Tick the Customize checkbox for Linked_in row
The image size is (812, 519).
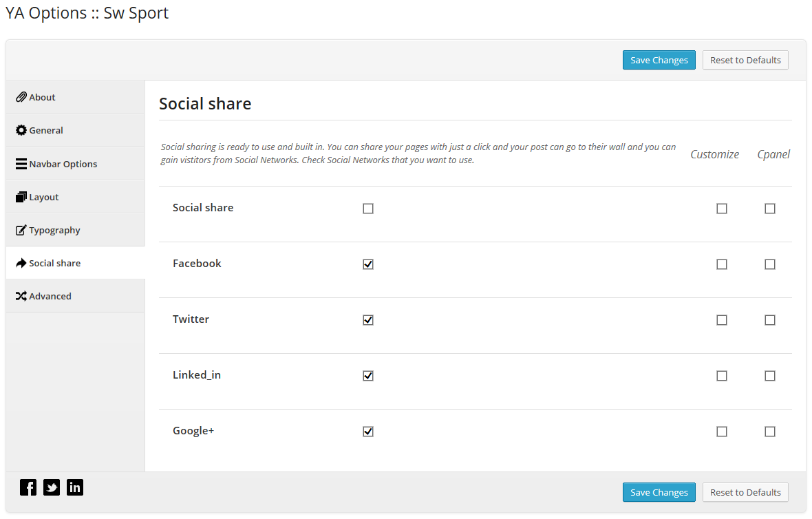722,376
